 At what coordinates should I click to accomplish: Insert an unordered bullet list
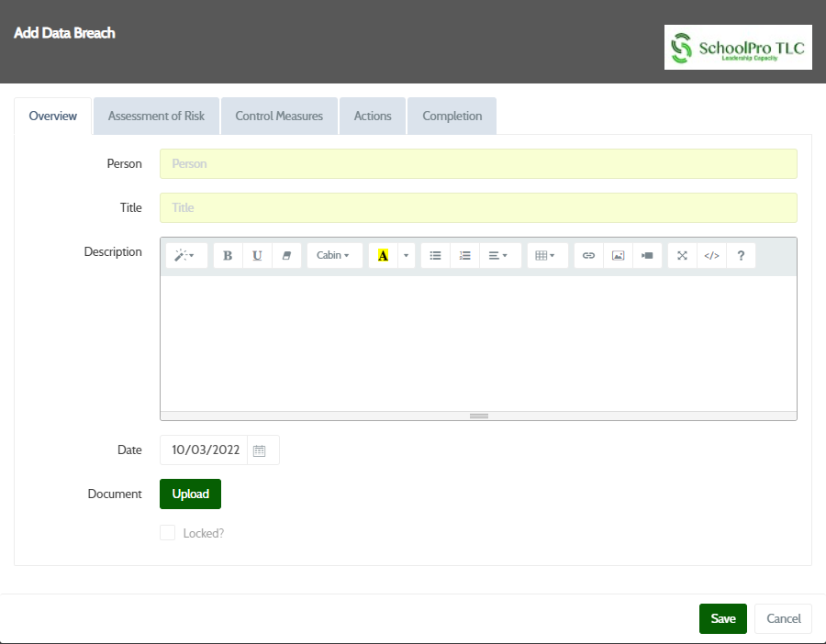(435, 256)
